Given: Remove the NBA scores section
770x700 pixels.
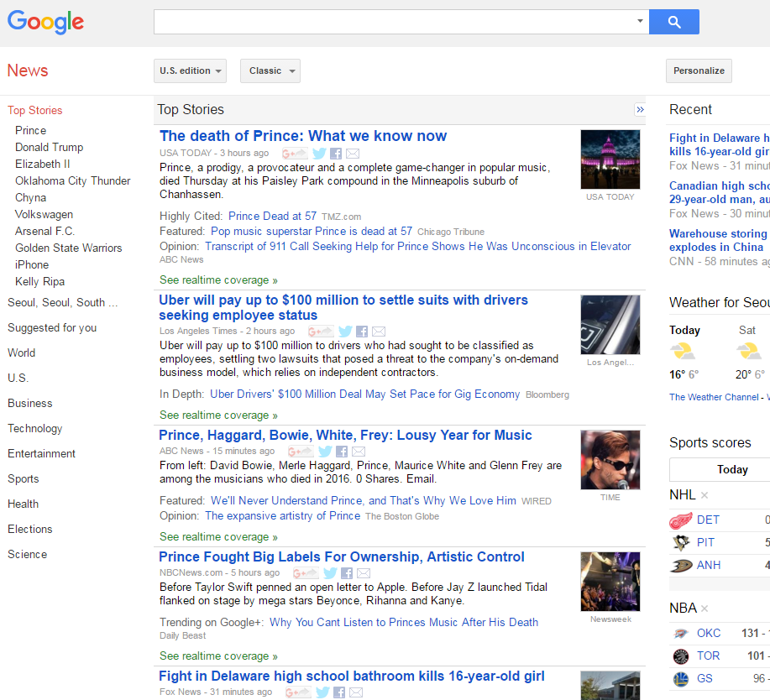Looking at the screenshot, I should pos(705,609).
